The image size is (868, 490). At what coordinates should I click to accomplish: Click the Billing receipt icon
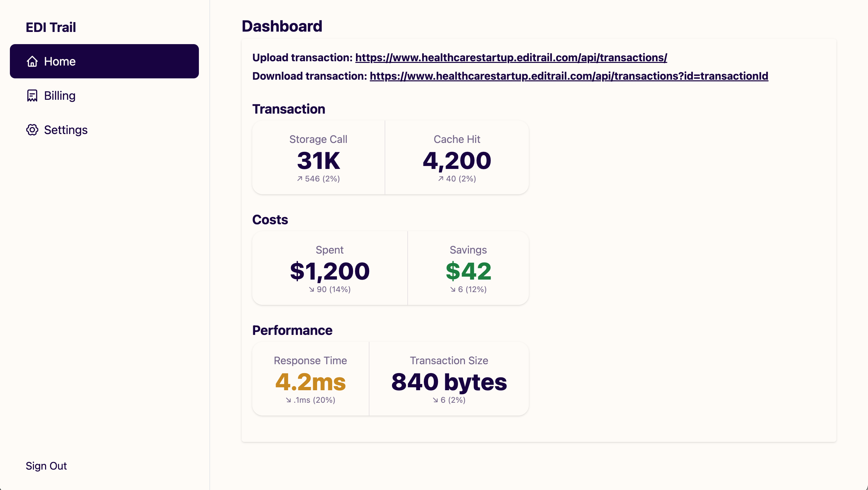coord(32,96)
